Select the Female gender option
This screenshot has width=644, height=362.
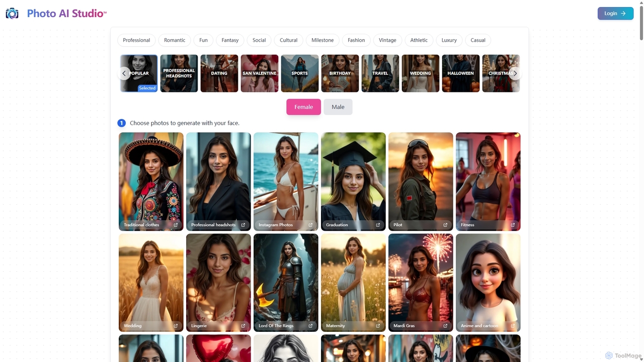[x=303, y=107]
